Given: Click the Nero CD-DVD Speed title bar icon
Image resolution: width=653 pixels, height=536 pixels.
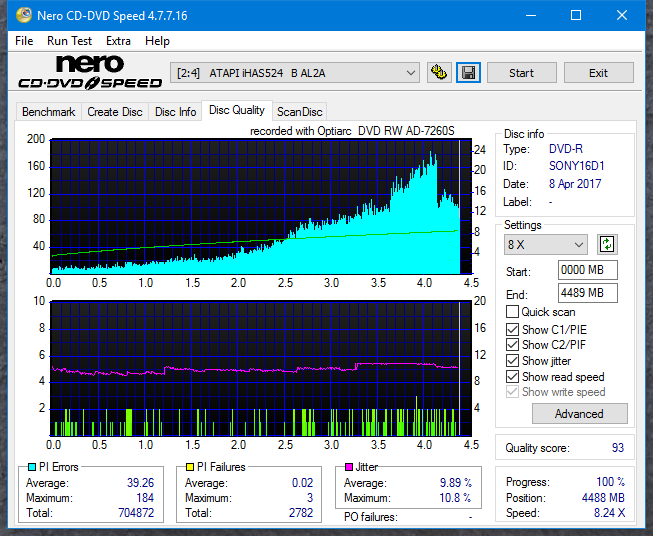Looking at the screenshot, I should click(x=24, y=15).
